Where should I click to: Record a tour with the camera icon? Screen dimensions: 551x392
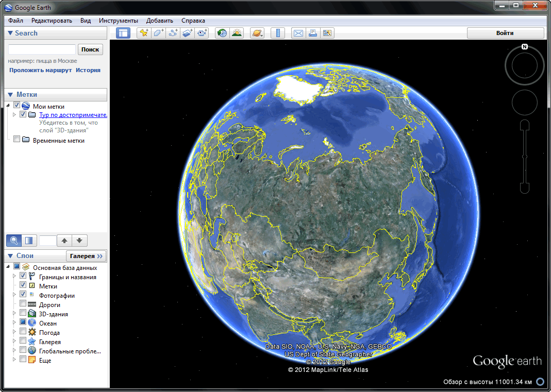(202, 33)
